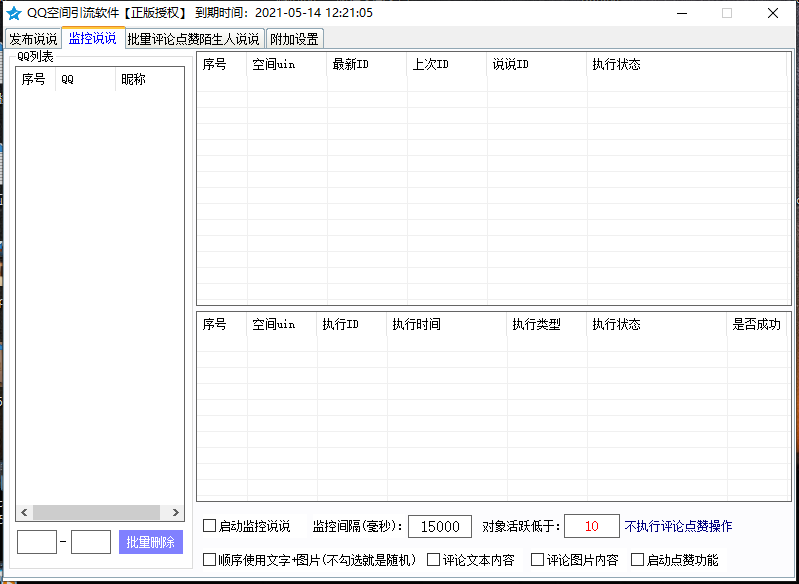This screenshot has width=799, height=584.
Task: Click 执行状态 header in the bottom execution table
Action: coord(657,324)
